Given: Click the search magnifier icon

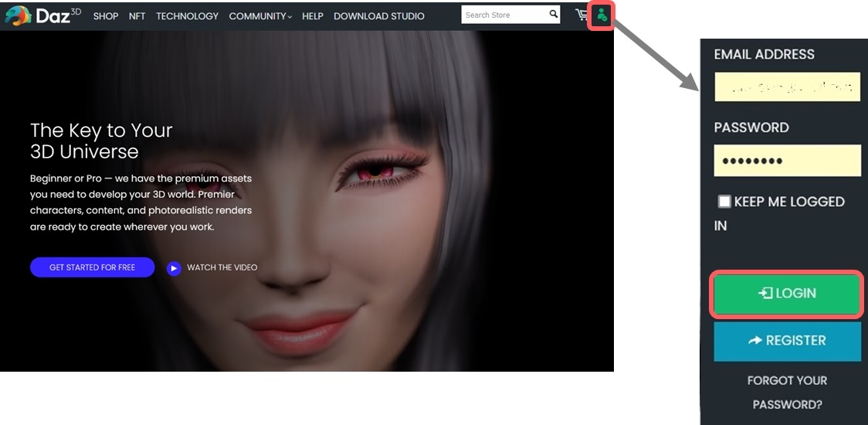Looking at the screenshot, I should tap(554, 15).
